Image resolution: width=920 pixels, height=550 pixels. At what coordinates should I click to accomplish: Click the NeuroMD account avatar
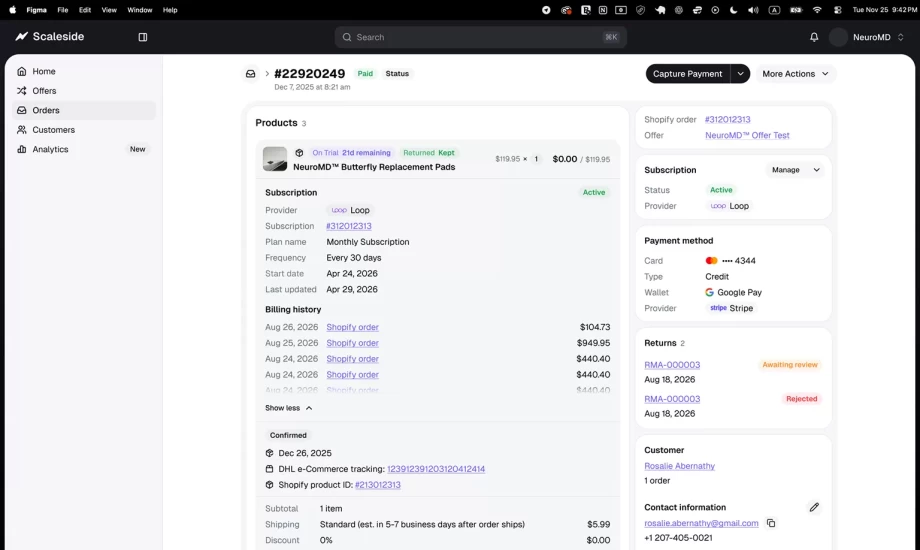[x=838, y=37]
